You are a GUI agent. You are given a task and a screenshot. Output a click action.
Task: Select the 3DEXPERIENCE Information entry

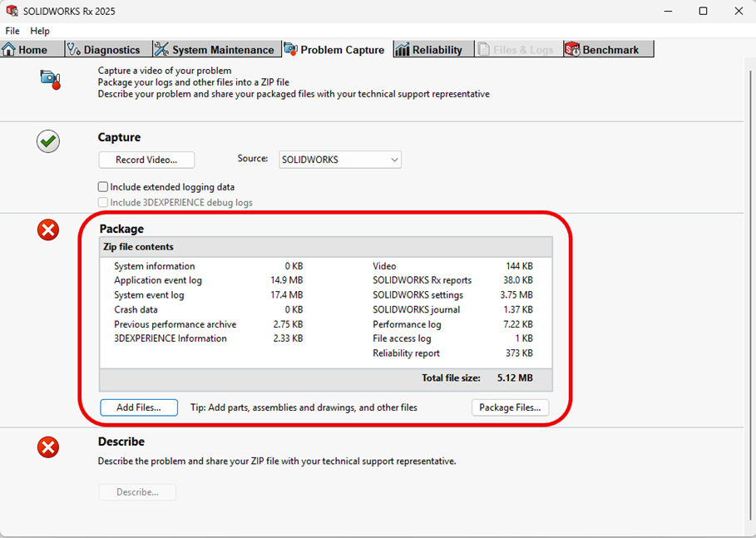tap(170, 338)
